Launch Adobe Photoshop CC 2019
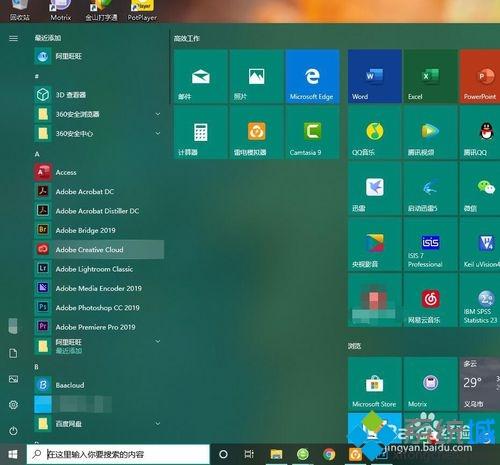 point(99,307)
